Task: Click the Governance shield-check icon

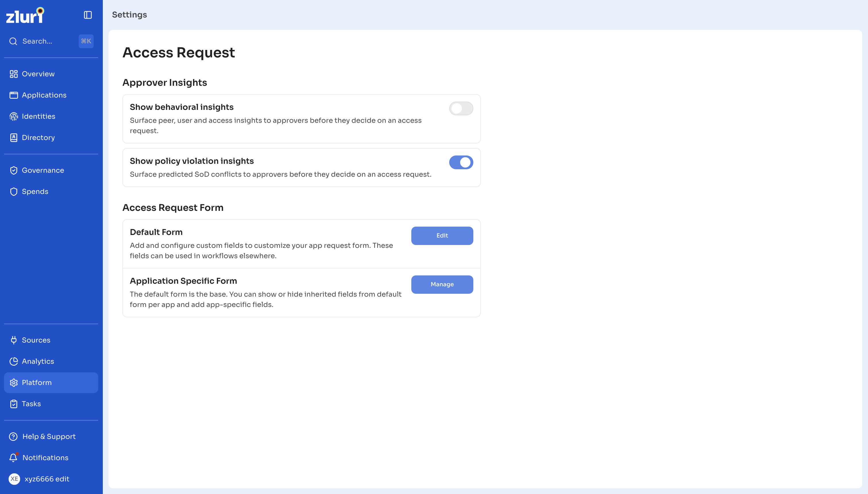Action: pos(13,170)
